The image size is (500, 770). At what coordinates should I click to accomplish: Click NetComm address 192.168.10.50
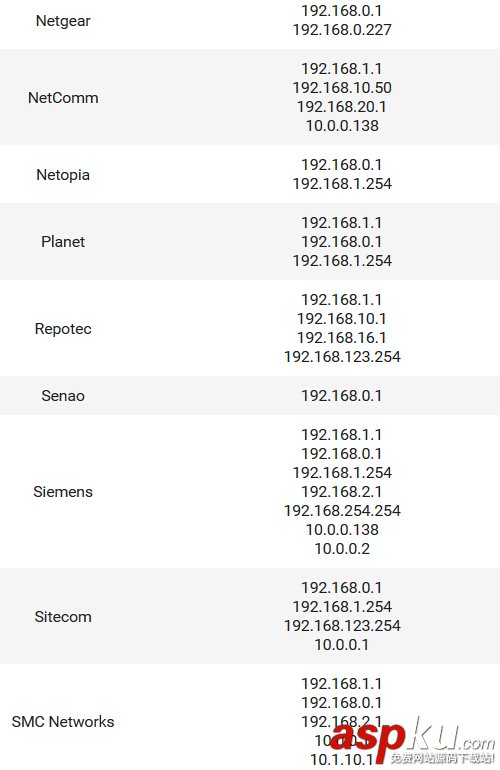[342, 88]
